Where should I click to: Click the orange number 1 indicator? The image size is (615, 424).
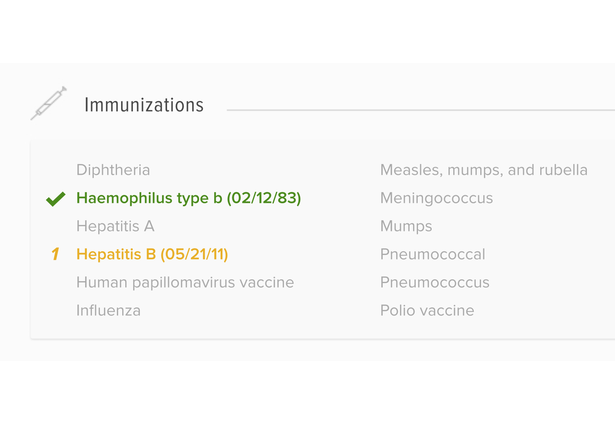[x=56, y=254]
